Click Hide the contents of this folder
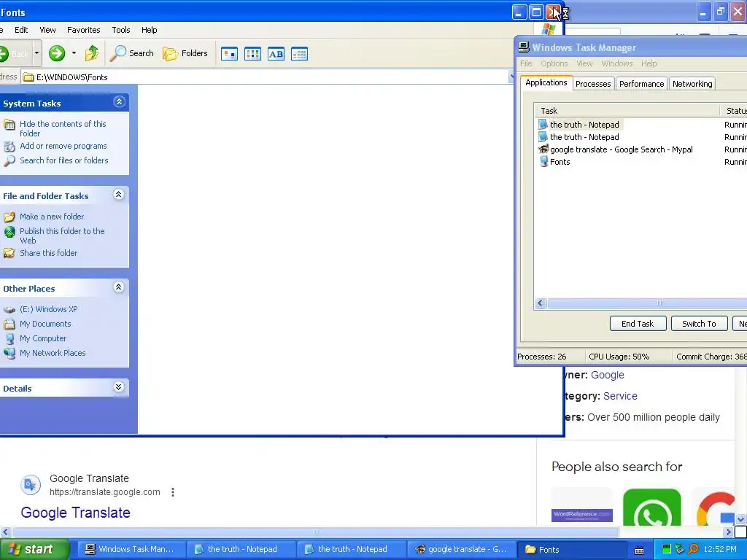Image resolution: width=747 pixels, height=560 pixels. coord(63,128)
